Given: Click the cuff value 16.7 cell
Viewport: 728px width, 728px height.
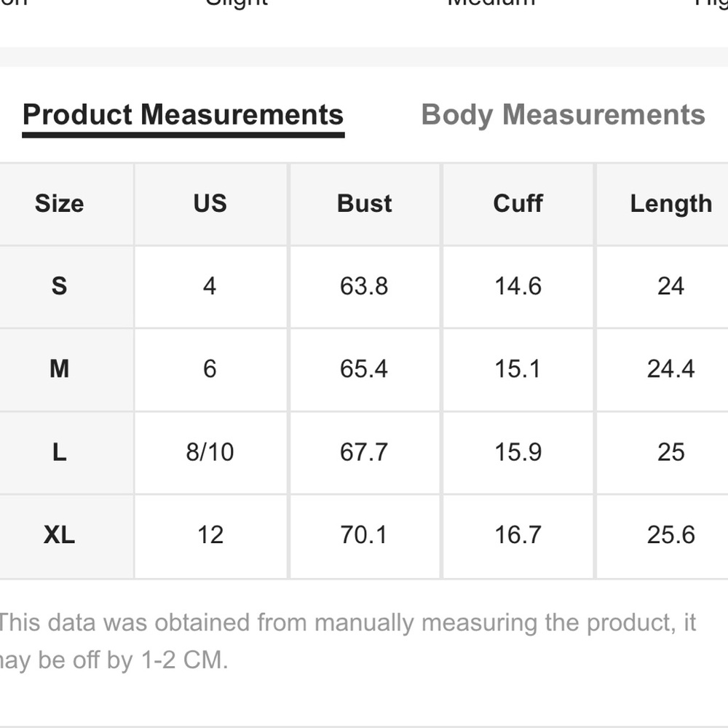Looking at the screenshot, I should [x=518, y=537].
